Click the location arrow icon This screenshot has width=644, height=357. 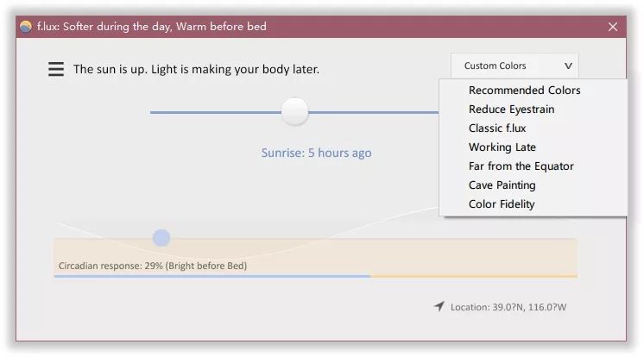[439, 306]
